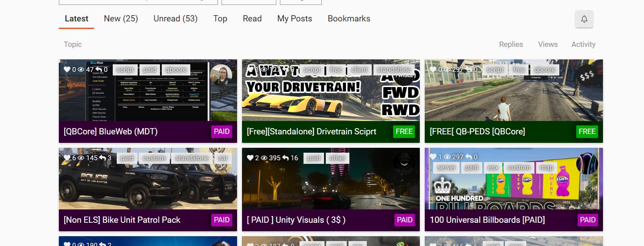Click the reply arrow icon on BlueWeb card
Image resolution: width=644 pixels, height=246 pixels.
click(98, 70)
